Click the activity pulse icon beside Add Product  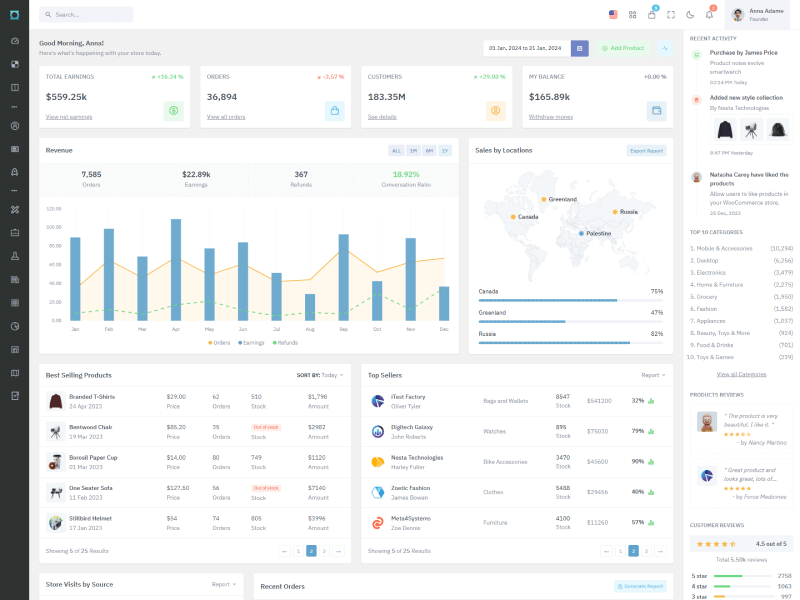pyautogui.click(x=665, y=48)
